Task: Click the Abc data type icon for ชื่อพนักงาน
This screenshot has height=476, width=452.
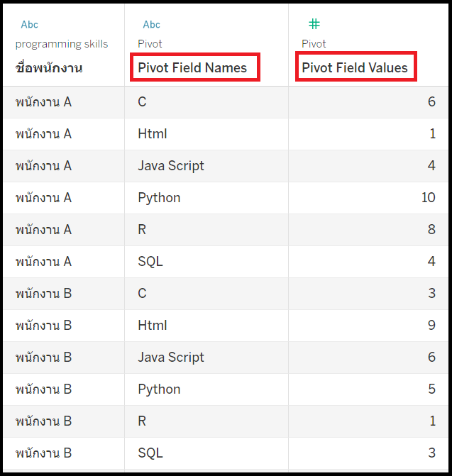Action: (30, 25)
